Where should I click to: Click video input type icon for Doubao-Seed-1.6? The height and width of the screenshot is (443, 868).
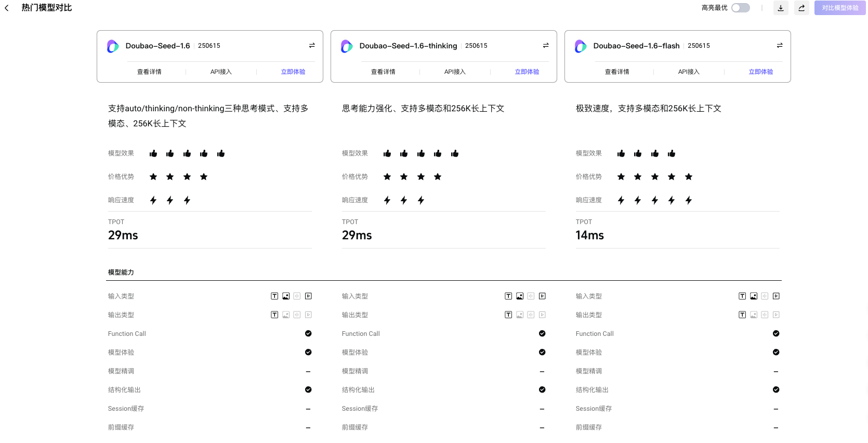pos(308,296)
